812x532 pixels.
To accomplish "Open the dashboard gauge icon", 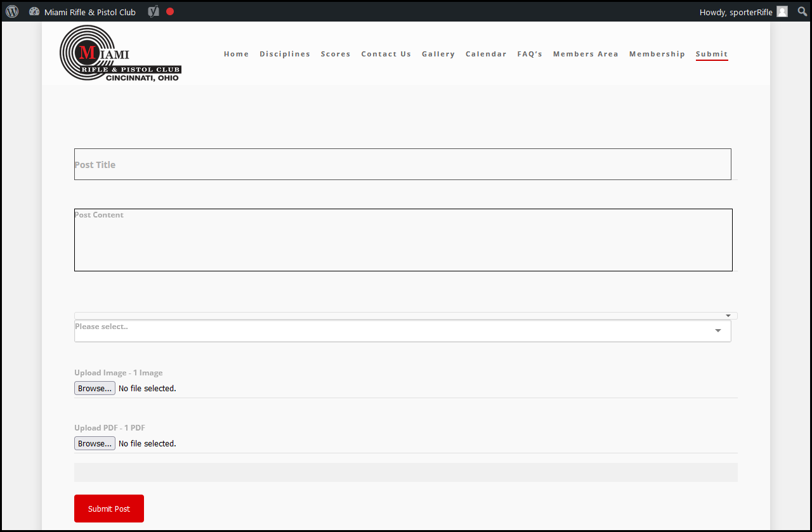I will 34,11.
